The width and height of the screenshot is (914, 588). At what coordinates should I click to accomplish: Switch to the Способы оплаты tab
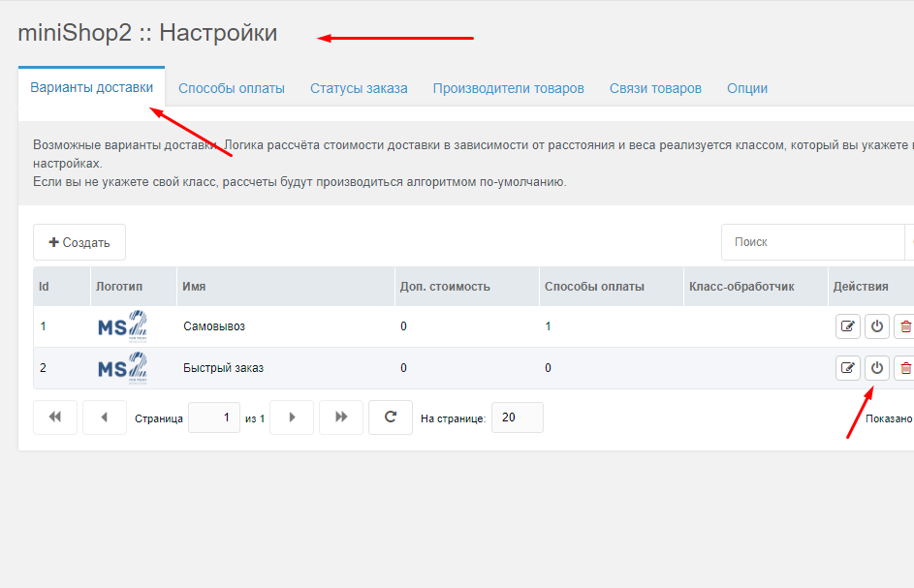tap(232, 88)
